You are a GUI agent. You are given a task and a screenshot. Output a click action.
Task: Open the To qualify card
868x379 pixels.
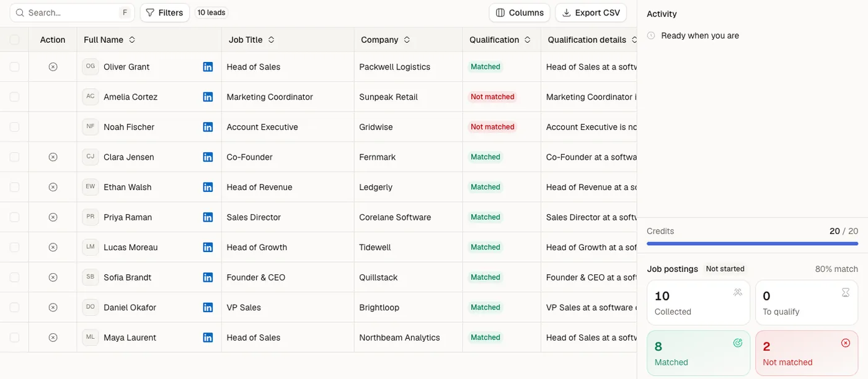click(807, 303)
